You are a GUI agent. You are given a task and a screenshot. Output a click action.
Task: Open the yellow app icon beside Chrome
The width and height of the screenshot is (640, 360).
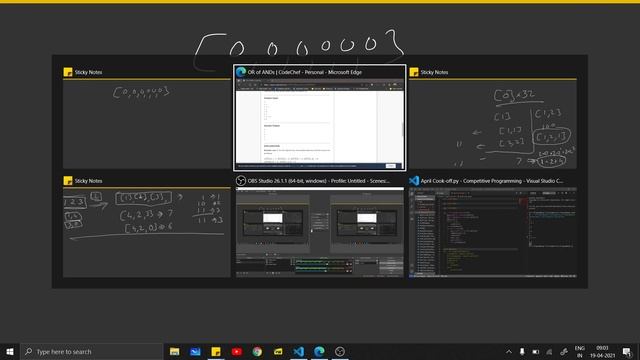[278, 351]
